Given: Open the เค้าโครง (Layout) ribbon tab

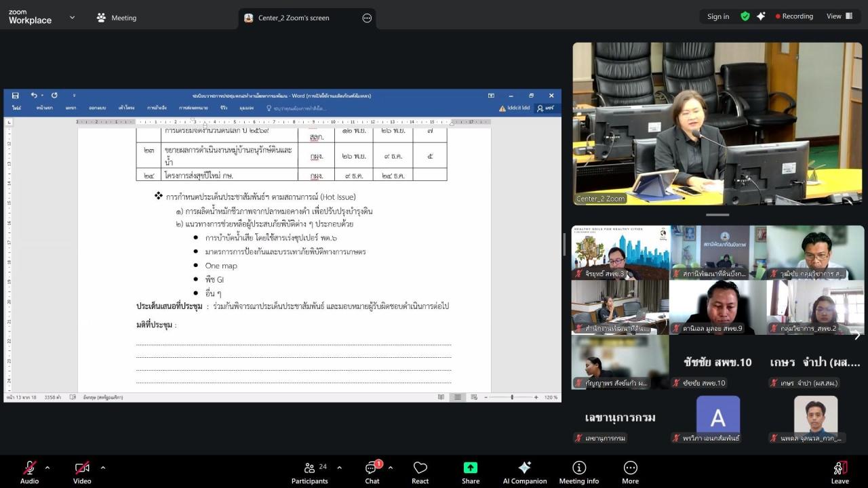Looking at the screenshot, I should pos(126,108).
